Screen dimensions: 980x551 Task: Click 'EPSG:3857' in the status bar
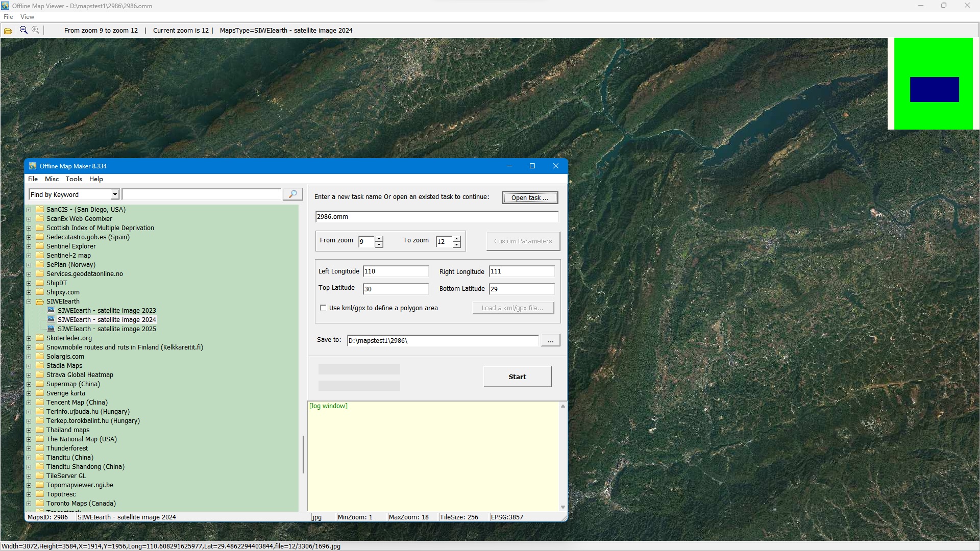pos(507,517)
